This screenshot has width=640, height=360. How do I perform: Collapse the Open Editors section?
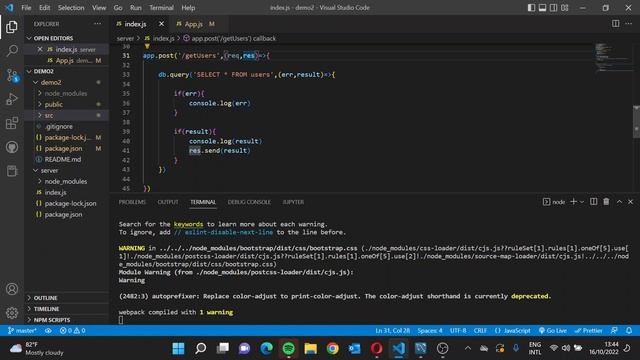pos(67,38)
